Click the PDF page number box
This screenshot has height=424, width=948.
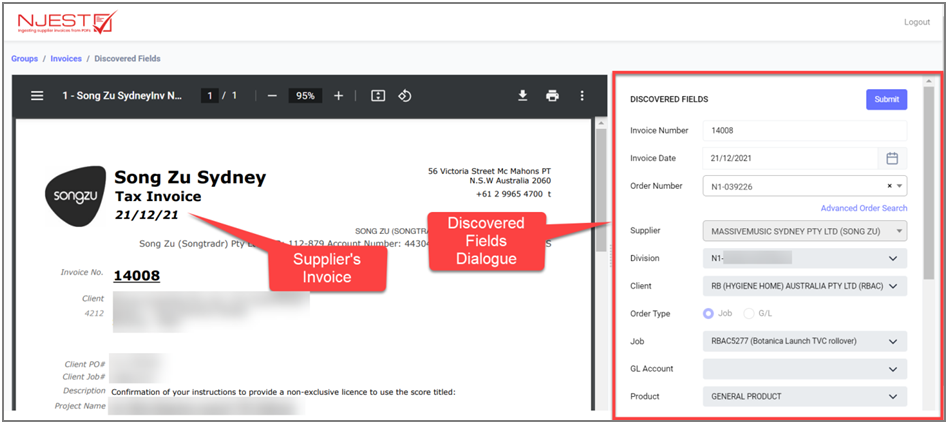point(210,96)
